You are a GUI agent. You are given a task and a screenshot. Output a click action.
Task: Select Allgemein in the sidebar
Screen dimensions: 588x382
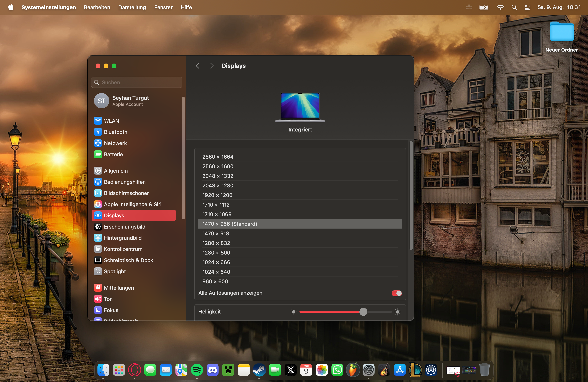click(134, 171)
